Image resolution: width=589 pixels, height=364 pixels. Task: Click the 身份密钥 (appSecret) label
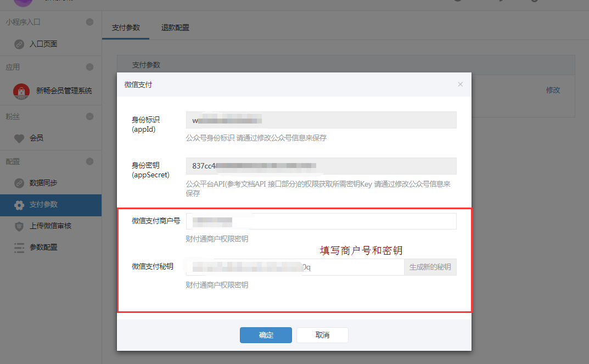tap(150, 170)
